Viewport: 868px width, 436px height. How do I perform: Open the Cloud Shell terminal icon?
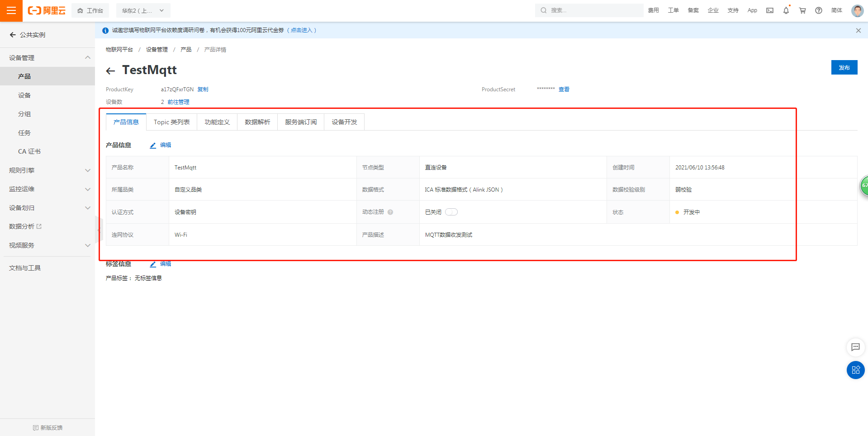point(770,10)
